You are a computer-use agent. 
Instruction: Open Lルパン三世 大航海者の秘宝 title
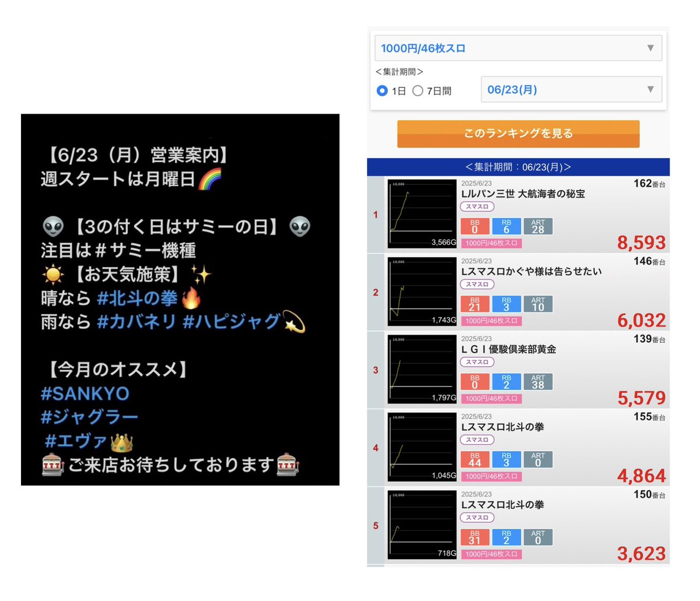[x=523, y=194]
